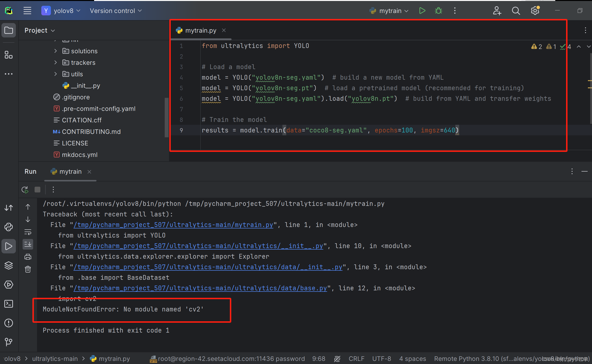Open more run actions in top toolbar
Screen dimensions: 592x364
coord(455,11)
